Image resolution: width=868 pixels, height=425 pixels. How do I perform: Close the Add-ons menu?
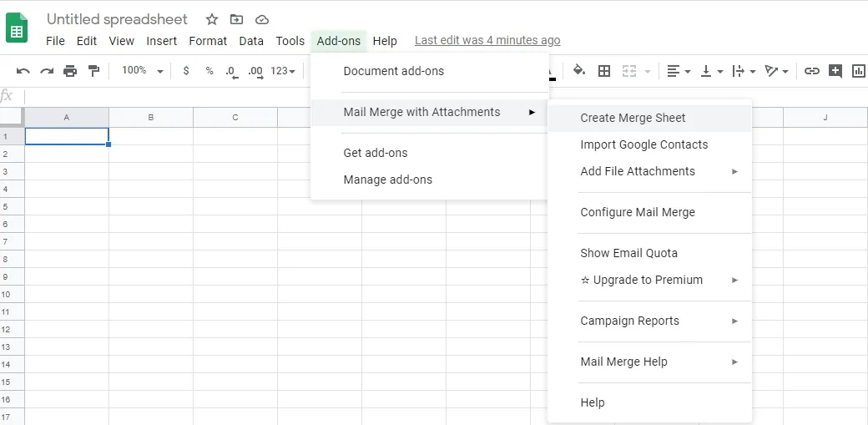coord(339,41)
